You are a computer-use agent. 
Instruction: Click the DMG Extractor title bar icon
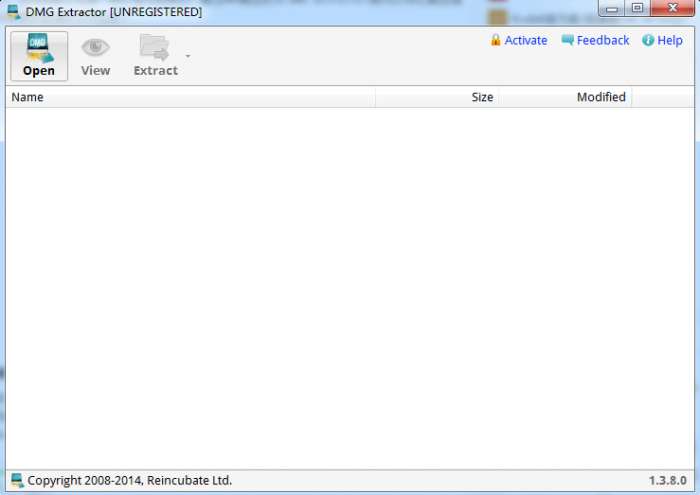click(x=14, y=12)
